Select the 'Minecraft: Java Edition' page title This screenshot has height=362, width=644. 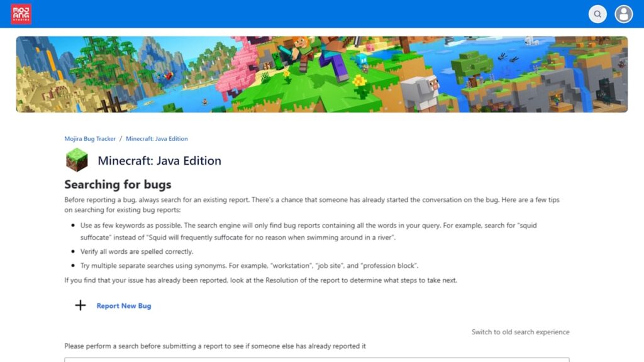click(159, 160)
